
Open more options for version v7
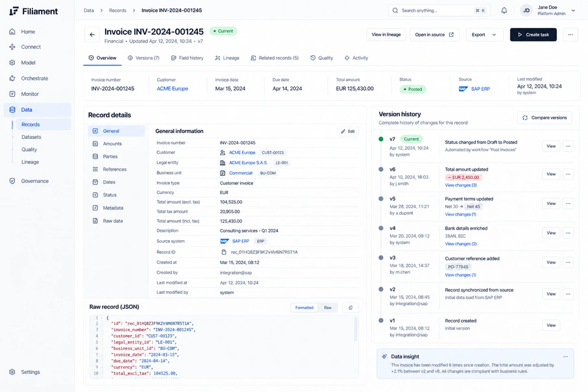568,146
